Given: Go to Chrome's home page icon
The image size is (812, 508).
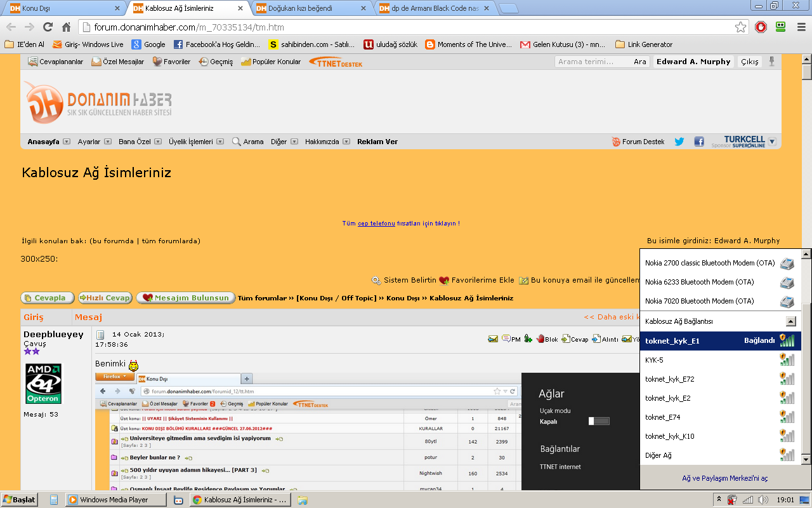Looking at the screenshot, I should [x=67, y=27].
